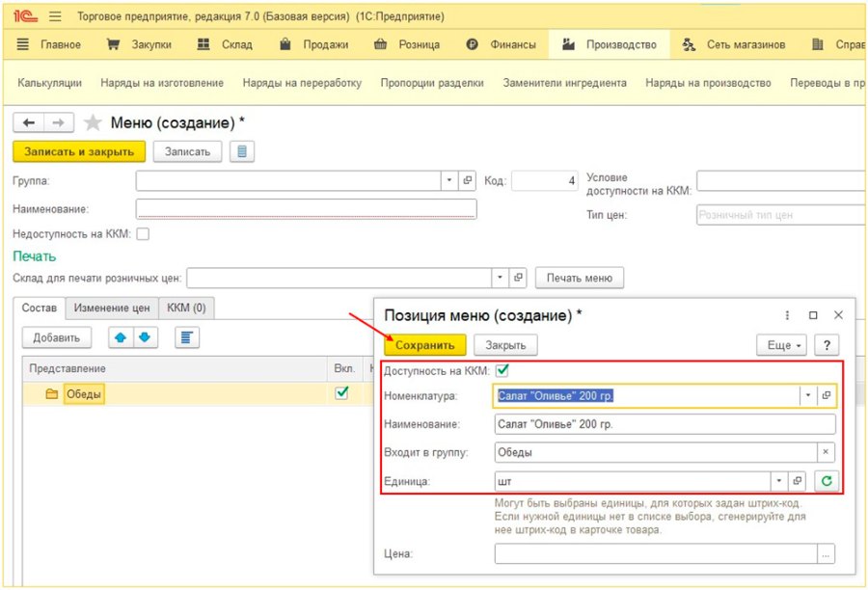Click the Цена field ellipsis button
The height and width of the screenshot is (590, 868).
826,554
